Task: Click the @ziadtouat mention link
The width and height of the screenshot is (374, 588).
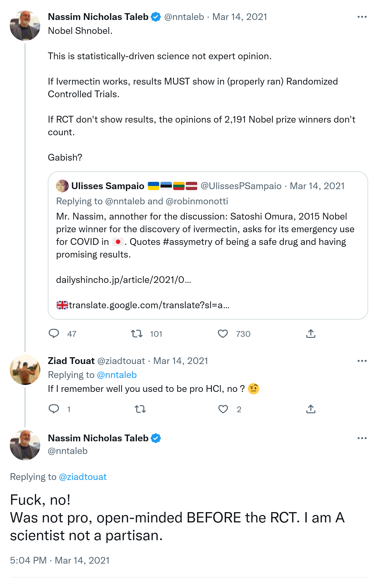Action: (83, 477)
